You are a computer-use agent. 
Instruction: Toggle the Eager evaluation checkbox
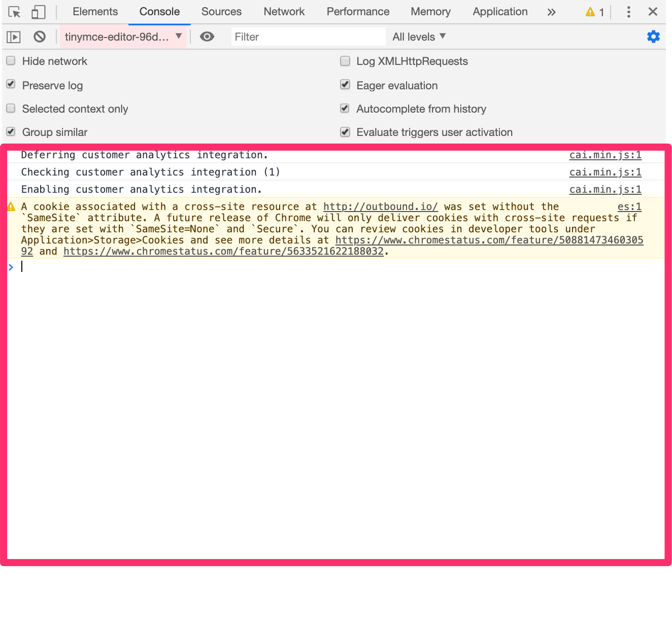coord(345,85)
